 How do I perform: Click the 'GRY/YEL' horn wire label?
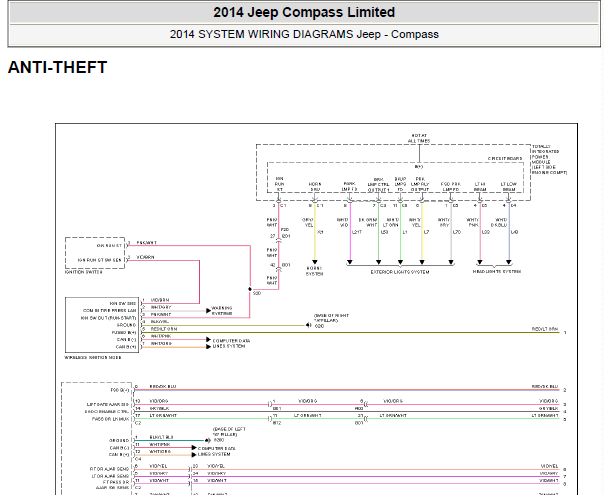click(308, 222)
